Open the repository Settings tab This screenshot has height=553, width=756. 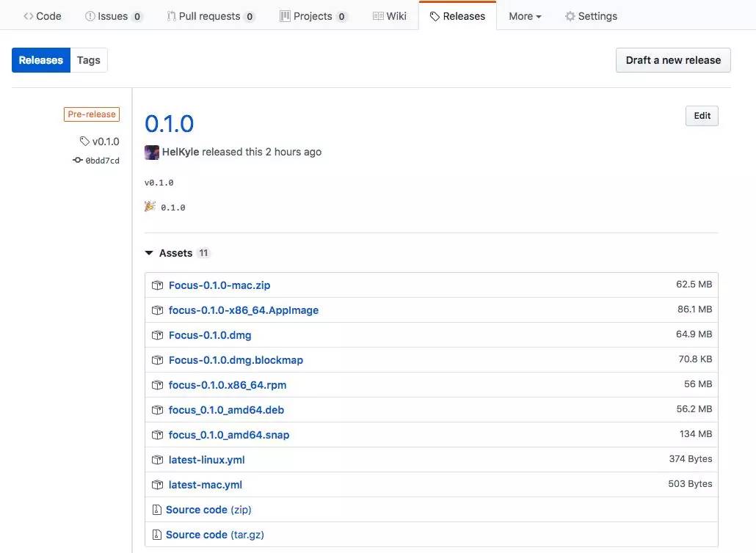pos(591,16)
